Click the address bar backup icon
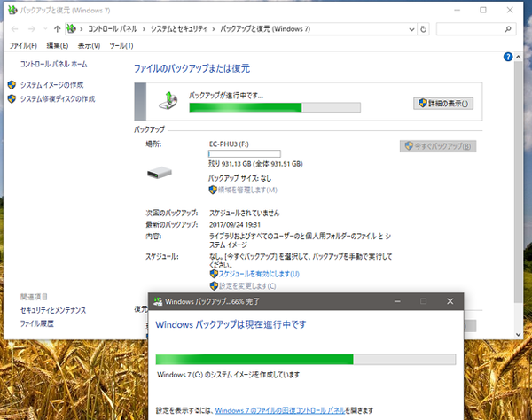The image size is (532, 420). pos(71,29)
